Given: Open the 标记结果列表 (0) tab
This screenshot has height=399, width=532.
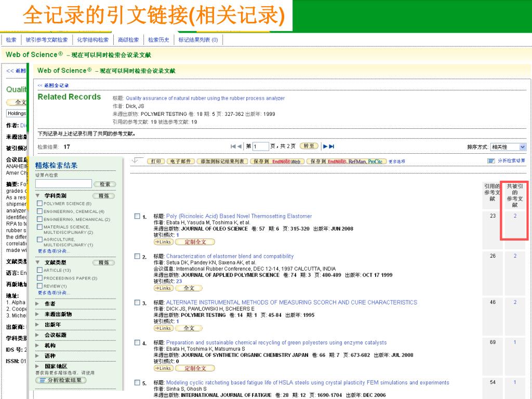Looking at the screenshot, I should pos(198,39).
